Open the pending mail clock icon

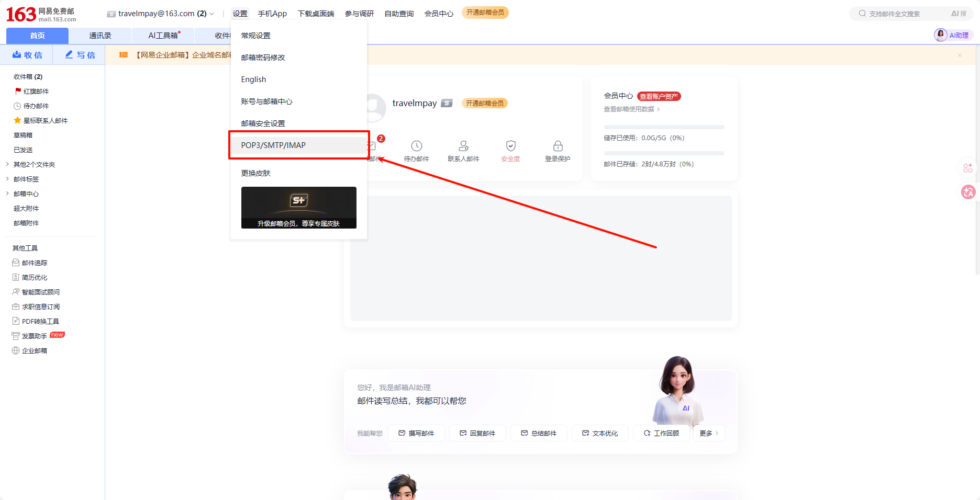pyautogui.click(x=416, y=146)
